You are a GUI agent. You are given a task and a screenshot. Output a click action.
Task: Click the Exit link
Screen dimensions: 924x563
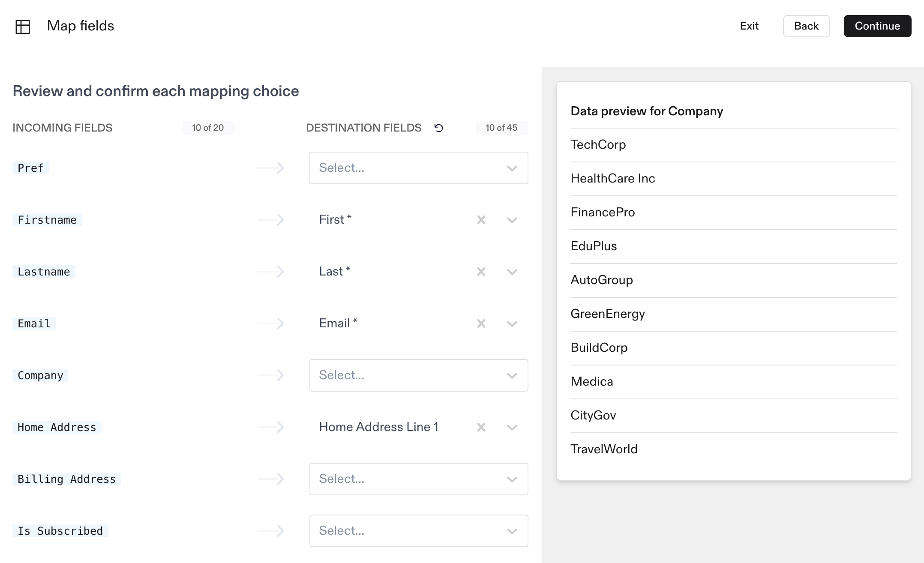(x=749, y=26)
